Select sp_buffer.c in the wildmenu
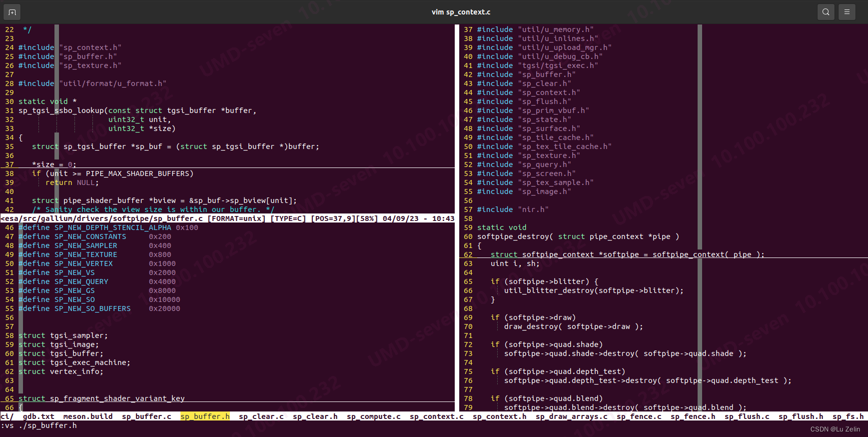The width and height of the screenshot is (868, 437). 146,416
